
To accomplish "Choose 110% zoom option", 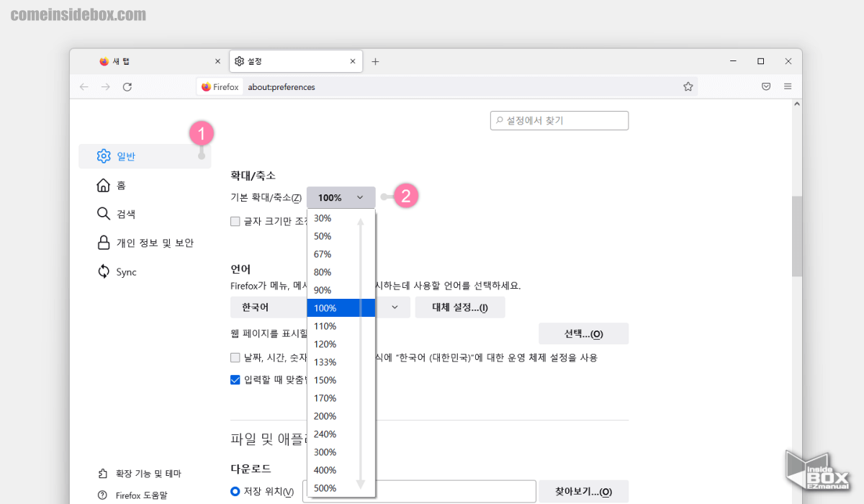I will (341, 326).
